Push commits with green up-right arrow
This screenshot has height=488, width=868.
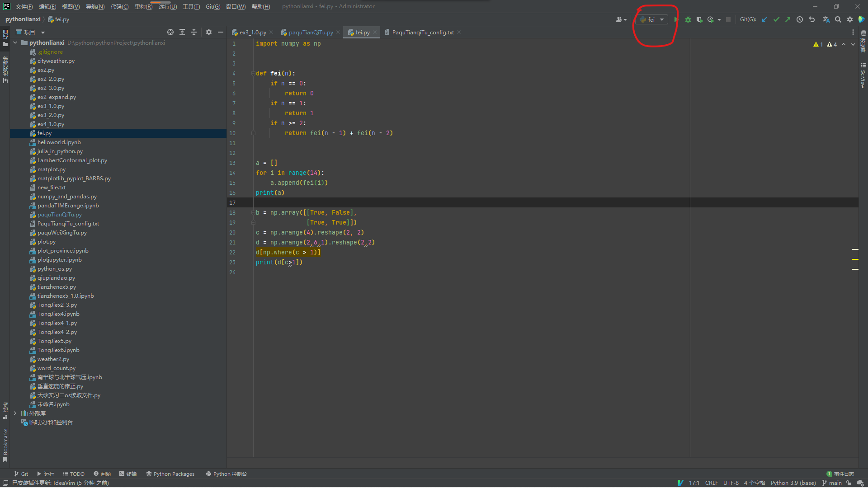[x=788, y=19]
